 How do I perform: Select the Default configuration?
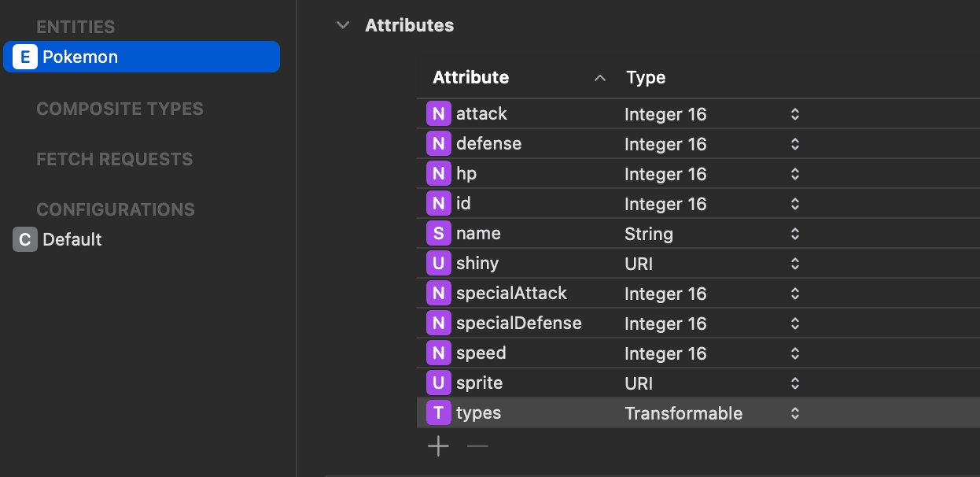[x=72, y=239]
